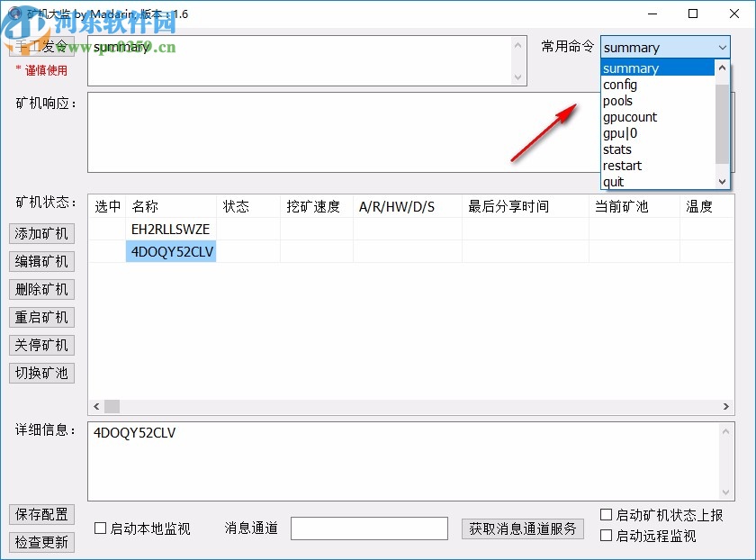The height and width of the screenshot is (560, 756).
Task: Click 删除矿机 to delete miner
Action: coord(41,289)
